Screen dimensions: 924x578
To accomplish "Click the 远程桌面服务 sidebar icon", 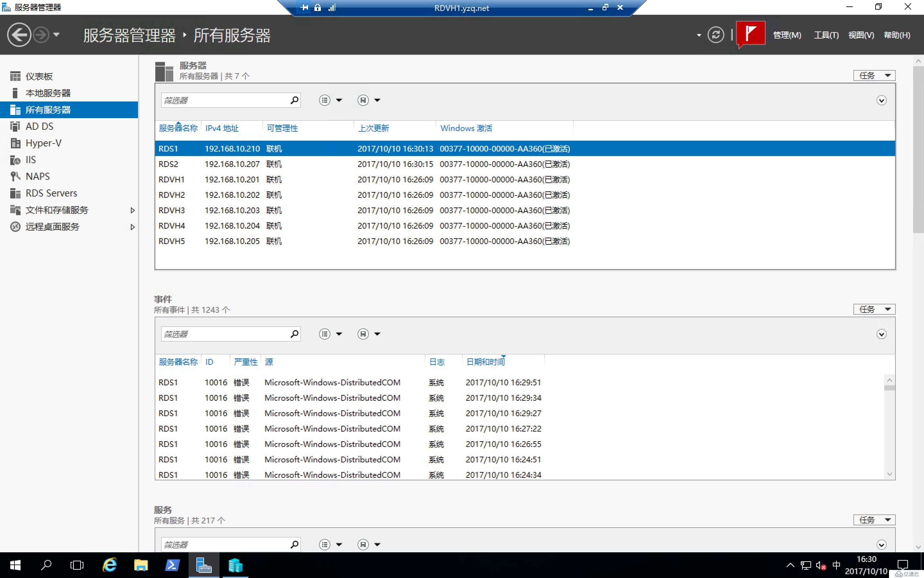I will 15,227.
